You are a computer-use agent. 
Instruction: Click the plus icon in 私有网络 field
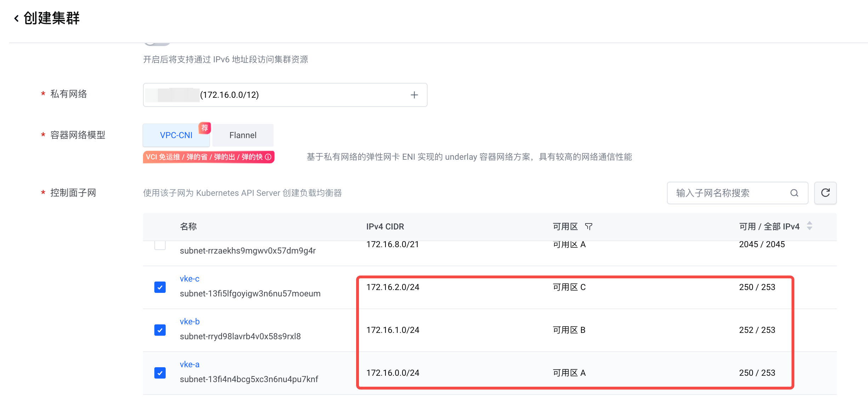click(414, 95)
